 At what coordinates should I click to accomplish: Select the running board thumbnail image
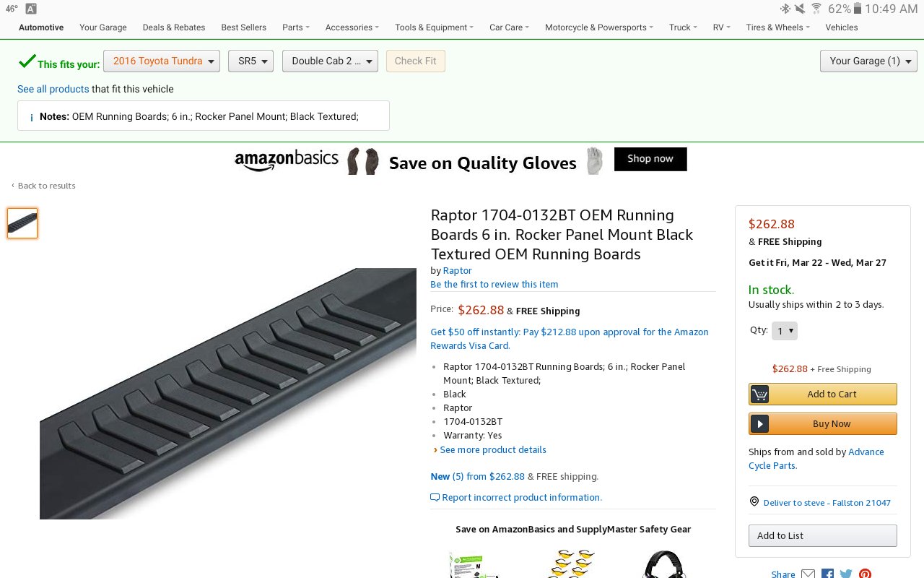pos(22,223)
